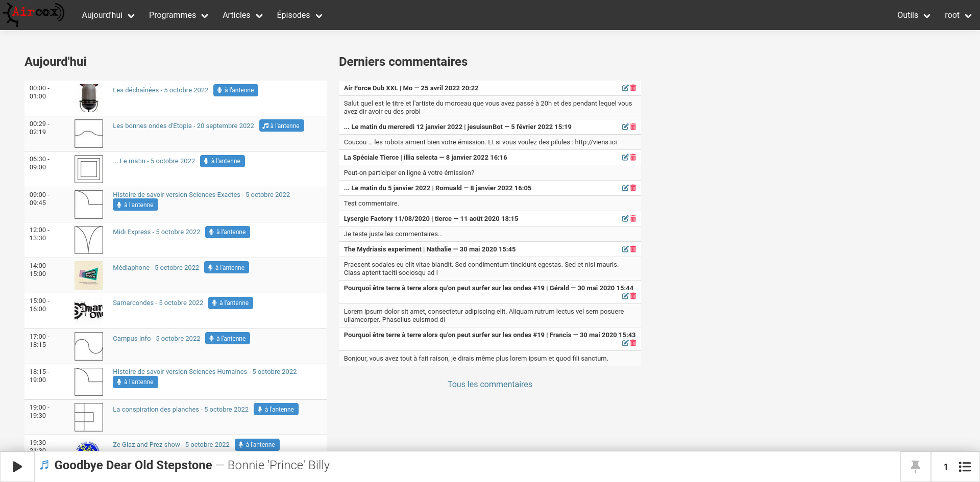Image resolution: width=980 pixels, height=482 pixels.
Task: Edit the Air Force Dub XXL comment
Action: 625,88
